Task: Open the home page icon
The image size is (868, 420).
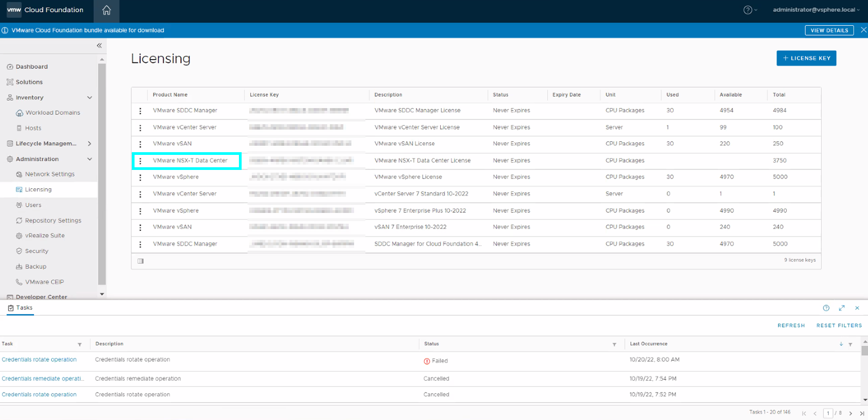Action: 107,10
